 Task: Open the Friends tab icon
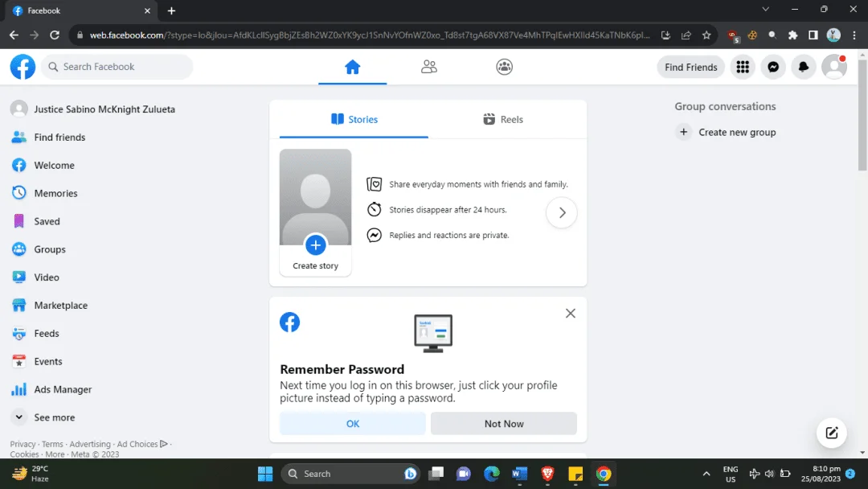(429, 67)
